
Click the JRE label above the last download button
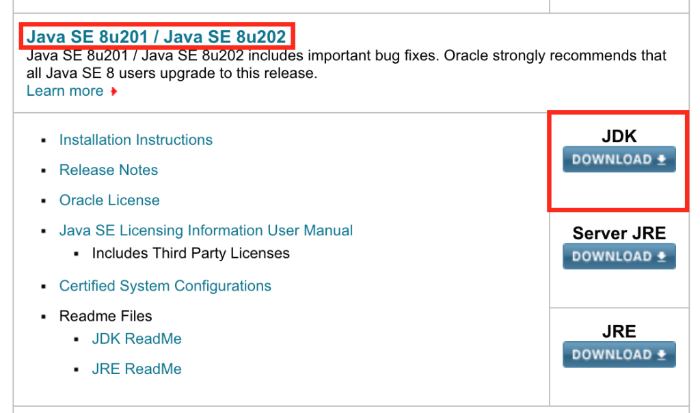[619, 331]
